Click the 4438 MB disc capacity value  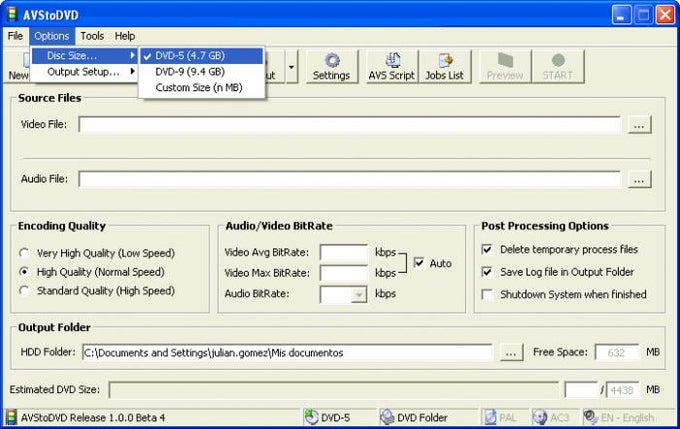[622, 390]
